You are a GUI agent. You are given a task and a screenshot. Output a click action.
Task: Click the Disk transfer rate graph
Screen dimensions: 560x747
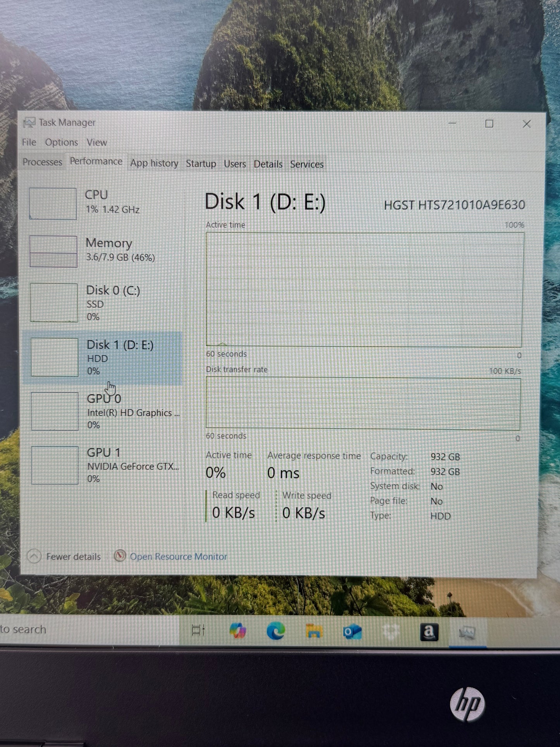pyautogui.click(x=363, y=404)
